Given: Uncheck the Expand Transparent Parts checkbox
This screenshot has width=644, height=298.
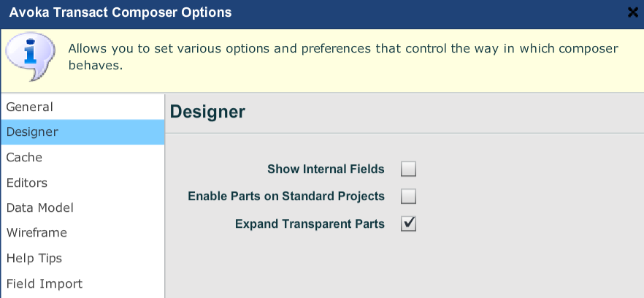Looking at the screenshot, I should (x=408, y=223).
